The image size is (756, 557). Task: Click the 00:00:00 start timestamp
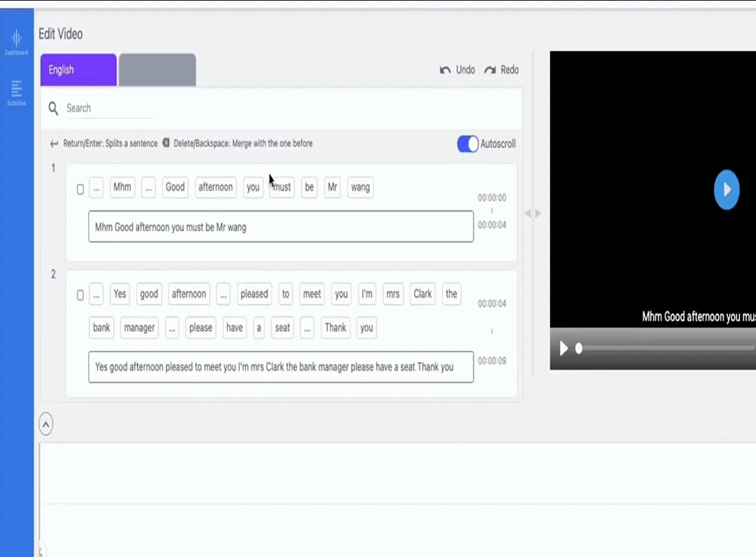tap(492, 198)
